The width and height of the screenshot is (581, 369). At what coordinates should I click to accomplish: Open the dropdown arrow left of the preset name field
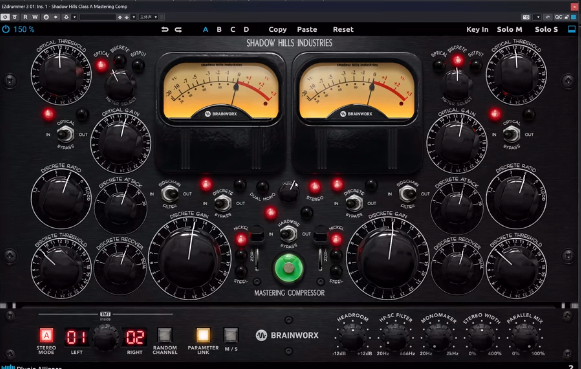coord(74,17)
